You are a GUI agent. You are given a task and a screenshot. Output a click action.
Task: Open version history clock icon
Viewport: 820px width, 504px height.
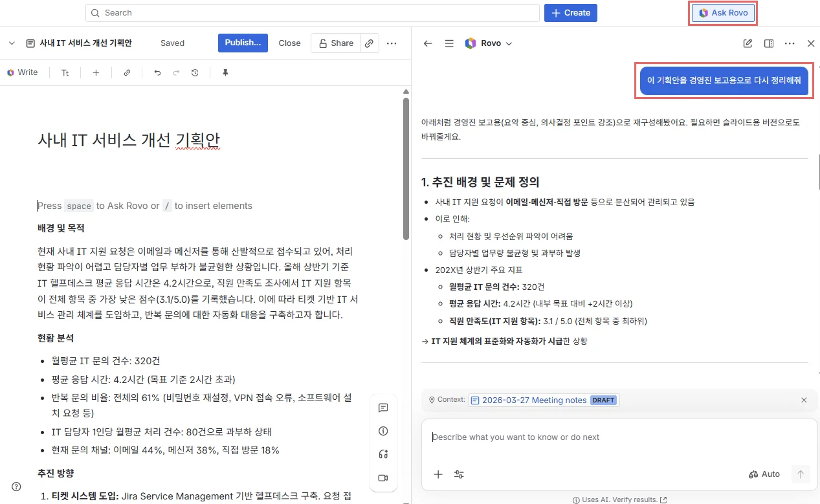[x=195, y=73]
